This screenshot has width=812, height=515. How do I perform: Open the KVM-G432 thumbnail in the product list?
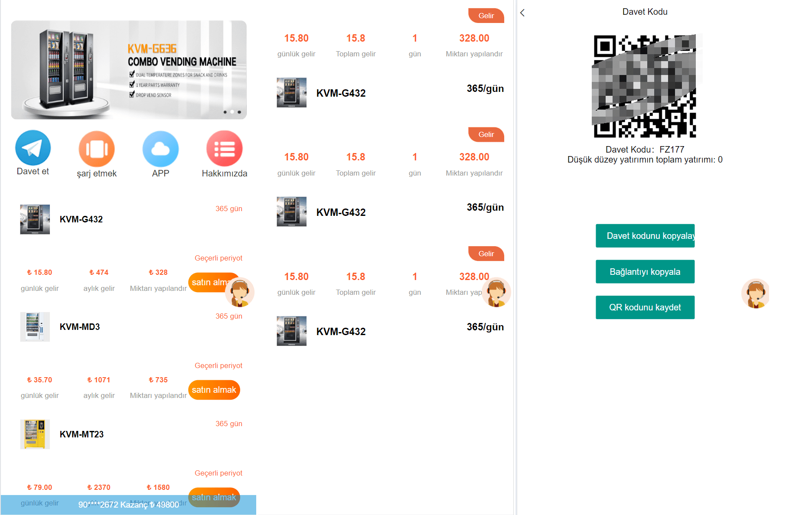pos(35,219)
